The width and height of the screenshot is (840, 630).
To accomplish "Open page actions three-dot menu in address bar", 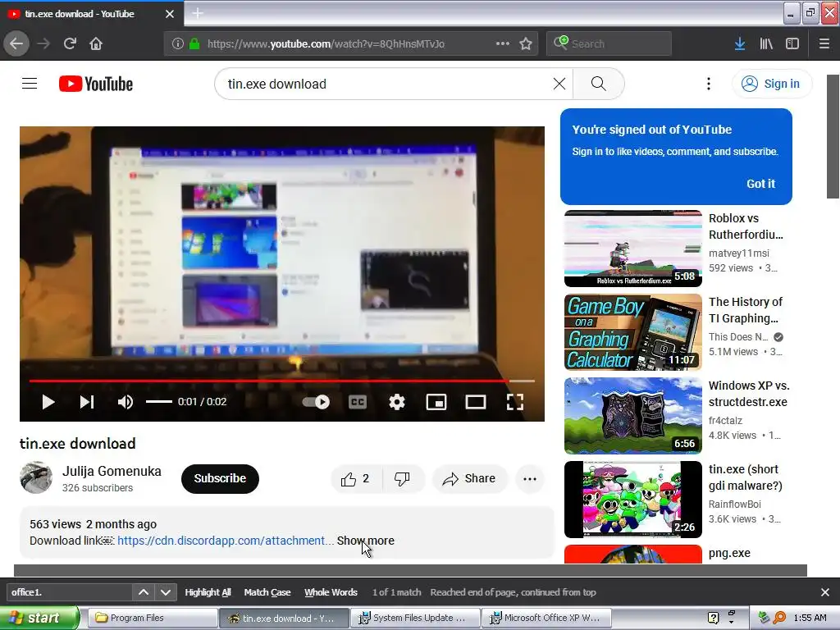I will (x=503, y=43).
